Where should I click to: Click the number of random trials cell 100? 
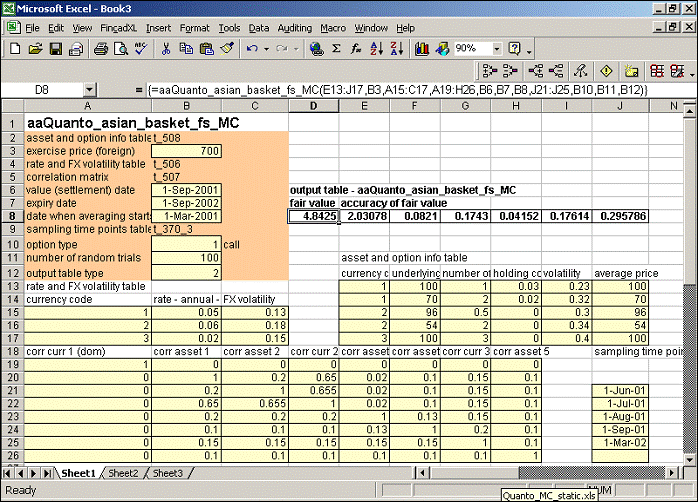click(x=187, y=258)
